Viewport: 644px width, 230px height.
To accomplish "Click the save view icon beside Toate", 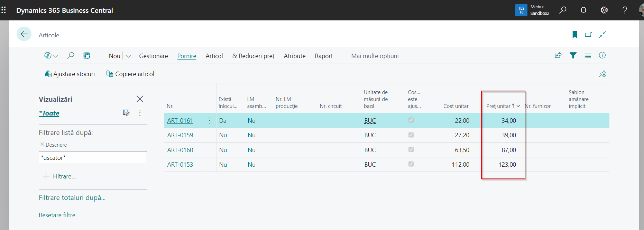I will 126,113.
